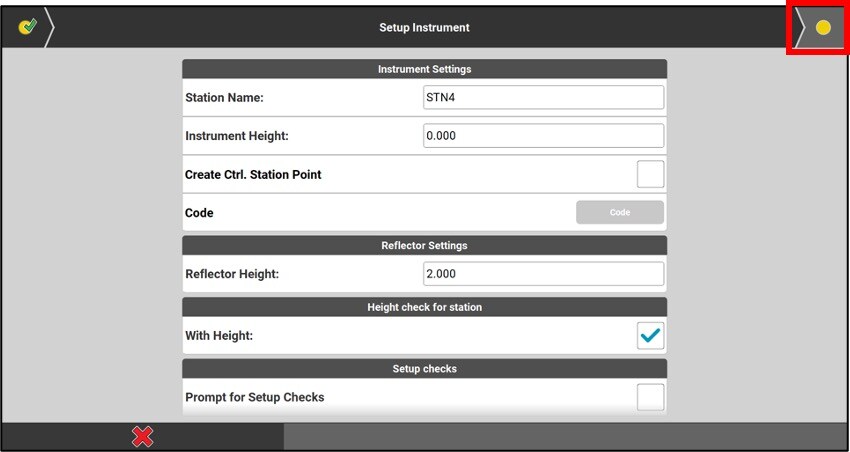Screen dimensions: 850x452
Task: Collapse the Reflector Settings section header
Action: click(x=424, y=245)
